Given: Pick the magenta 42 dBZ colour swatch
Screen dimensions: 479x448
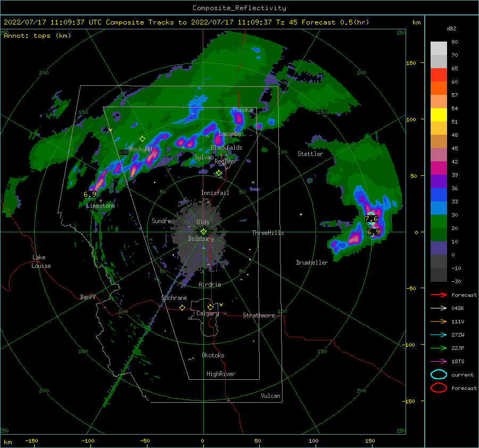Looking at the screenshot, I should click(439, 168).
